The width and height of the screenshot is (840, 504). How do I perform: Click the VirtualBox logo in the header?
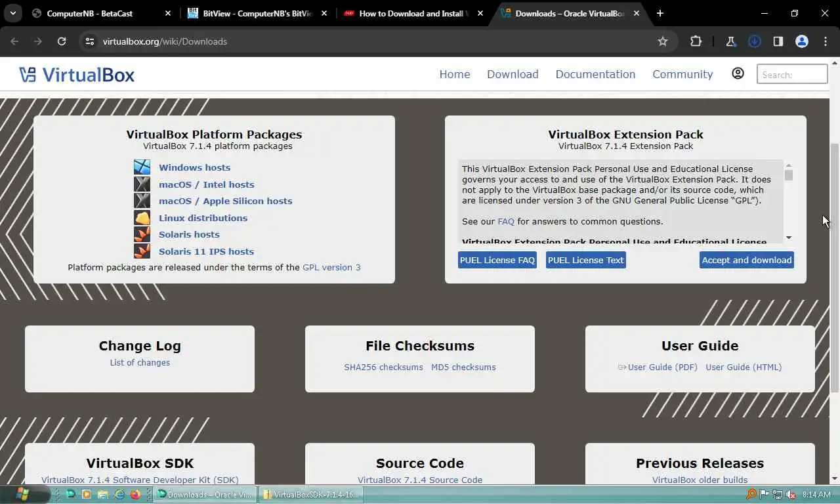77,75
